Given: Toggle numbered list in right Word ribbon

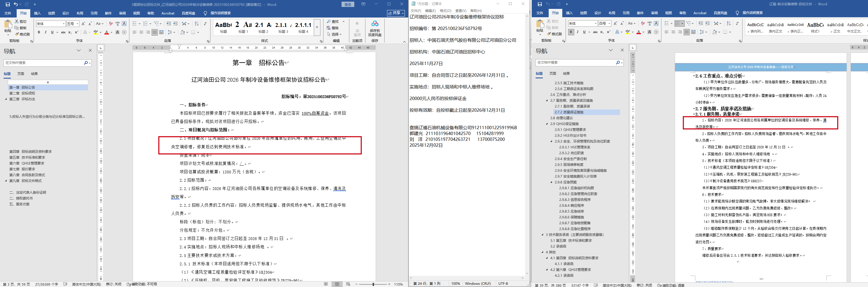Looking at the screenshot, I should click(x=678, y=23).
